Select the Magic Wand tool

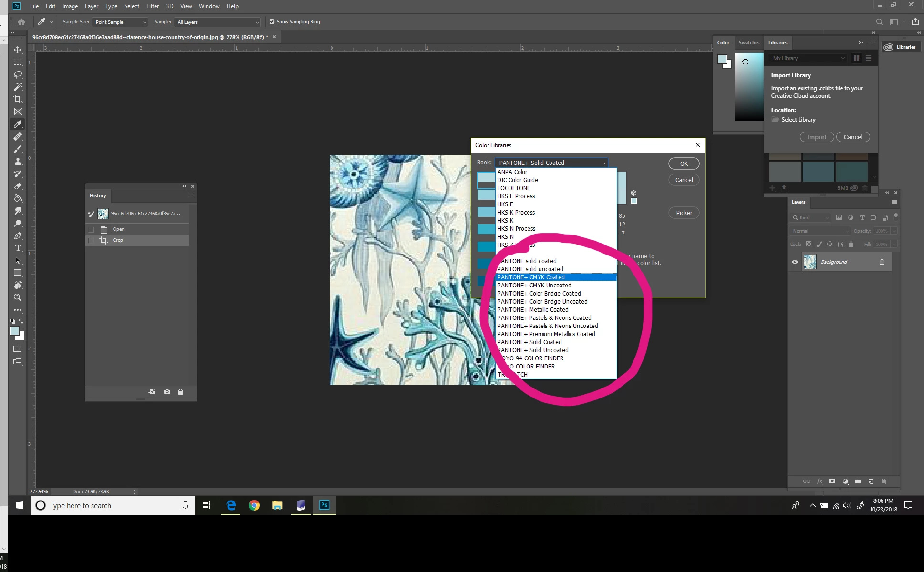click(18, 87)
